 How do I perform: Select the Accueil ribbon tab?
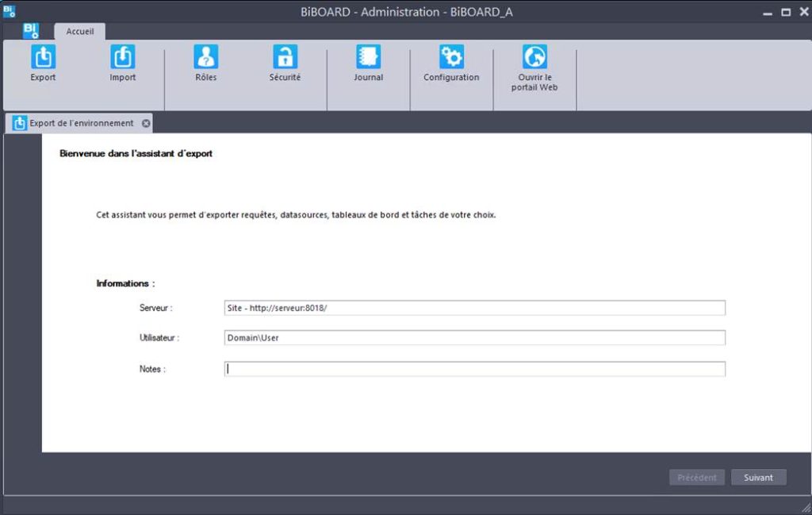80,32
